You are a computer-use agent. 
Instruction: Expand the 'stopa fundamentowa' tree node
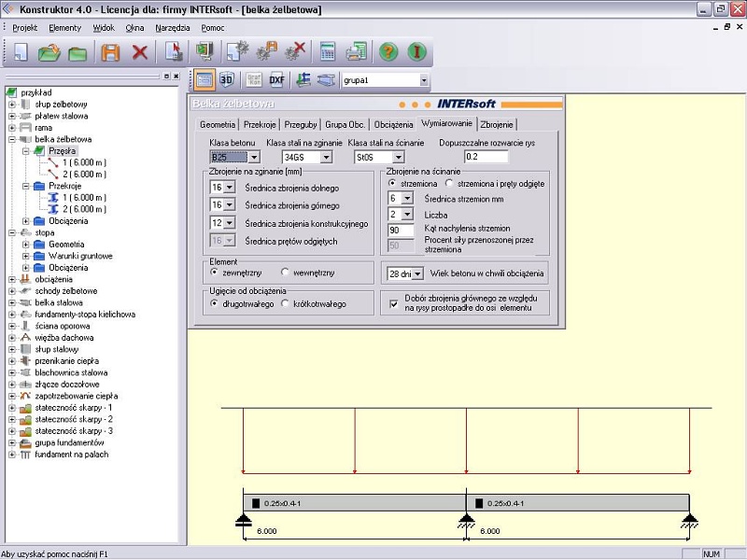[12, 231]
